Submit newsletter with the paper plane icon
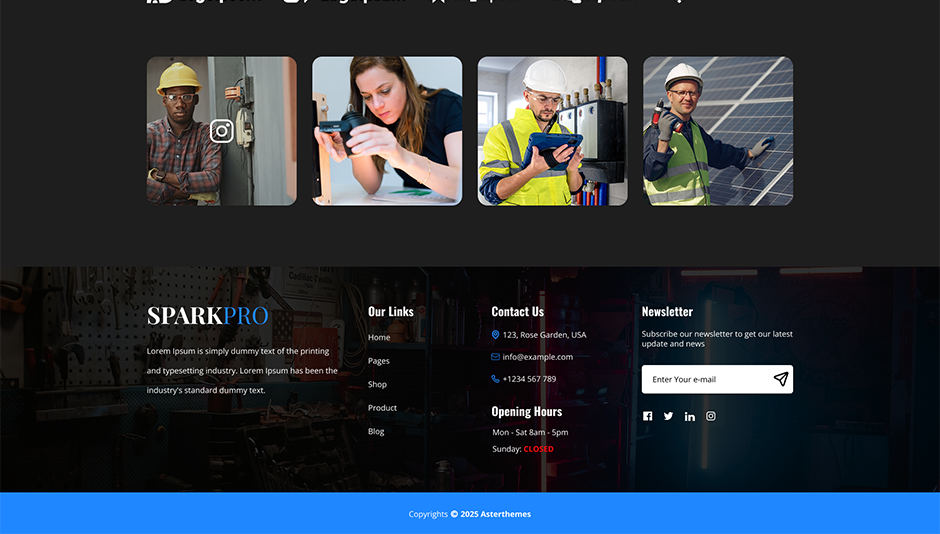The height and width of the screenshot is (534, 940). pyautogui.click(x=780, y=379)
